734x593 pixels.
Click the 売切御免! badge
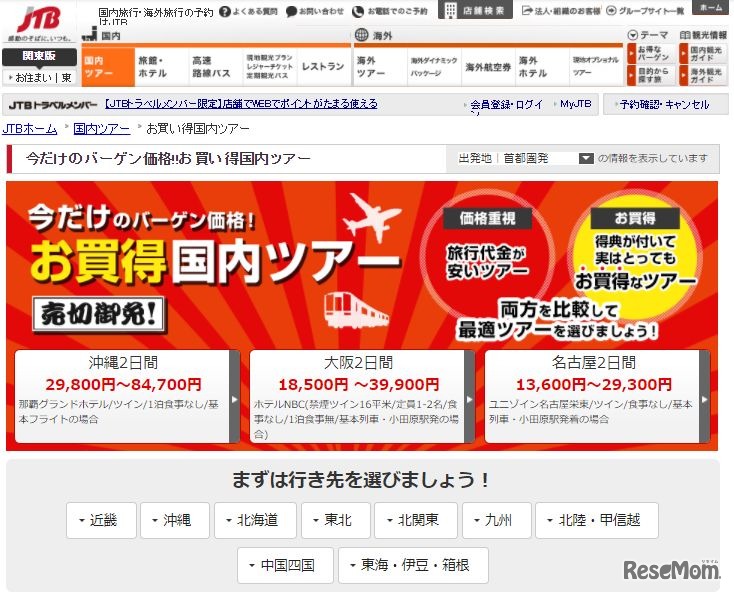coord(99,314)
